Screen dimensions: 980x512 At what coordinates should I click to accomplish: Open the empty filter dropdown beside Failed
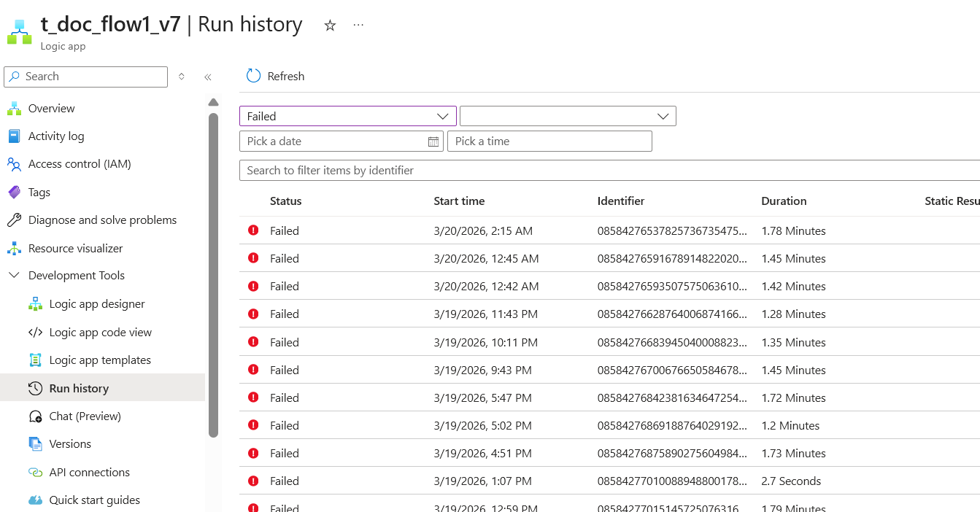coord(568,116)
